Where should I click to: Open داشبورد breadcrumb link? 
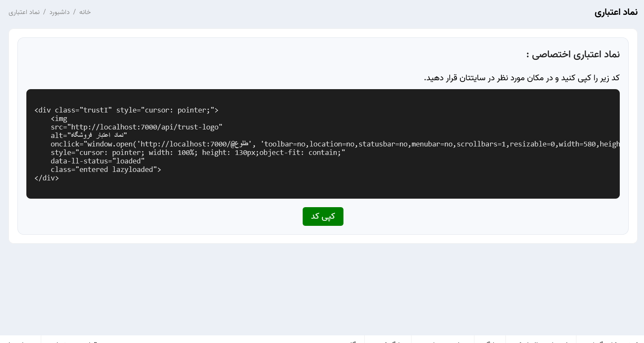60,12
